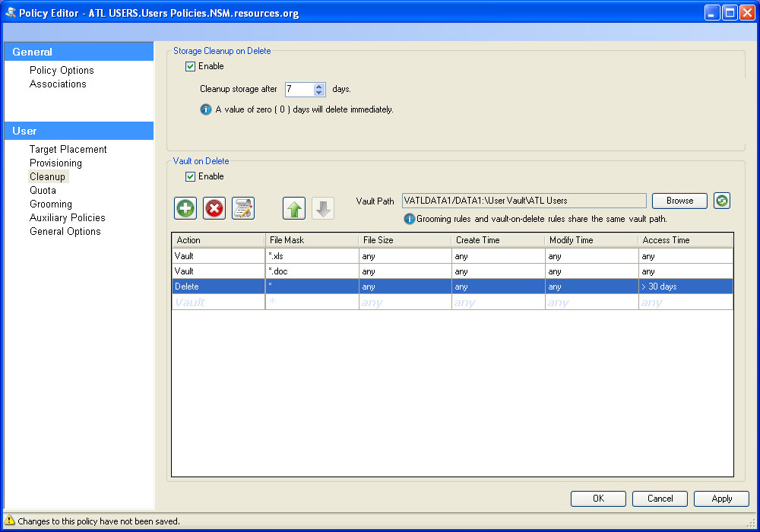The height and width of the screenshot is (532, 760).
Task: Click the edit rule pencil icon
Action: (243, 208)
